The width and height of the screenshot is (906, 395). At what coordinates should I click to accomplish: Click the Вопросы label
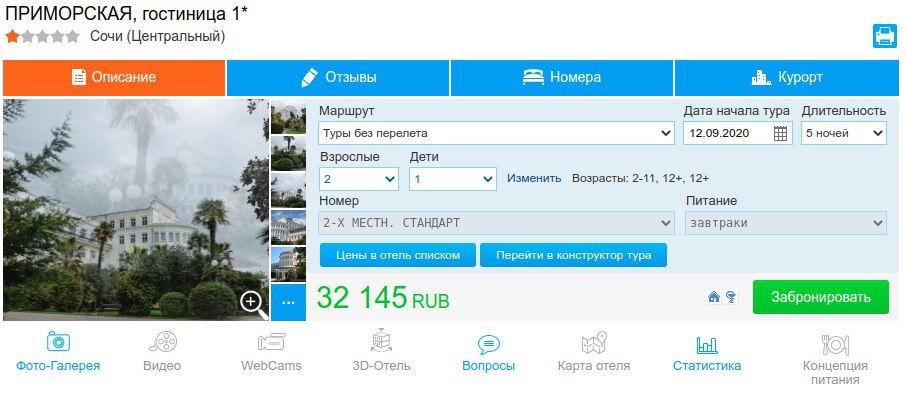(489, 366)
